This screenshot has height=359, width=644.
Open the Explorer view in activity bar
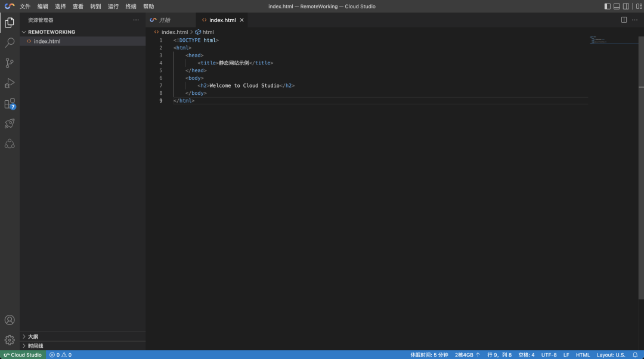point(10,23)
